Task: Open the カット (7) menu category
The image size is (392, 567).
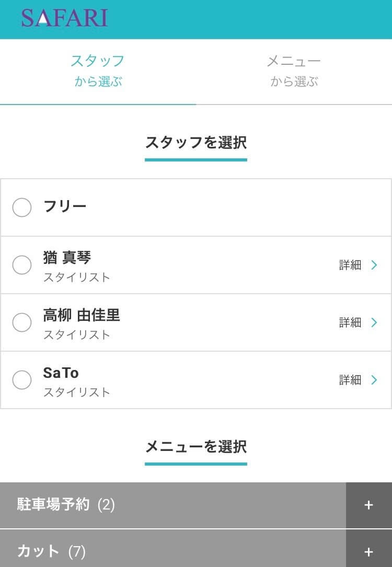Action: 173,550
